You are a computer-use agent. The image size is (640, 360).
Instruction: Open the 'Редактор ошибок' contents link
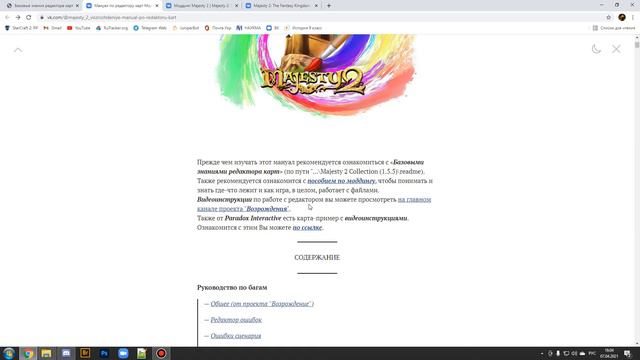point(236,320)
